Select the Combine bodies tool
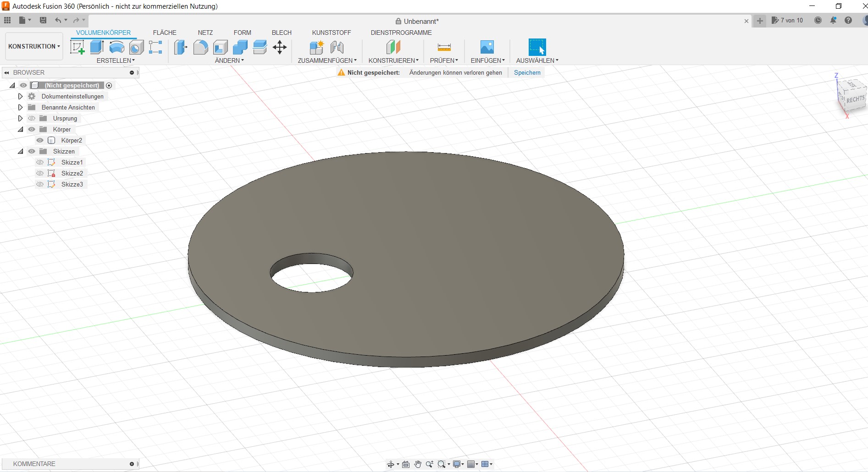 (240, 47)
